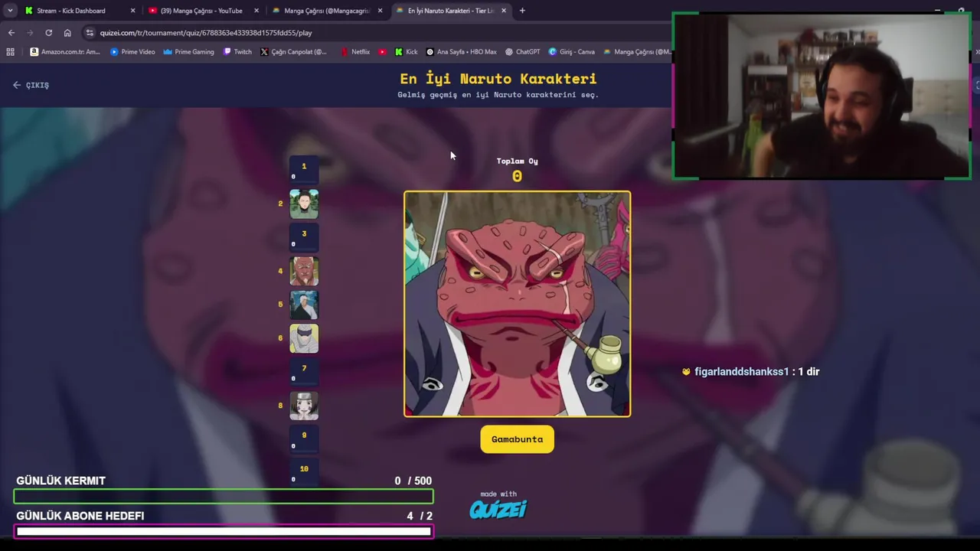This screenshot has width=980, height=551.
Task: Open the Twitch bookmark
Action: 237,52
